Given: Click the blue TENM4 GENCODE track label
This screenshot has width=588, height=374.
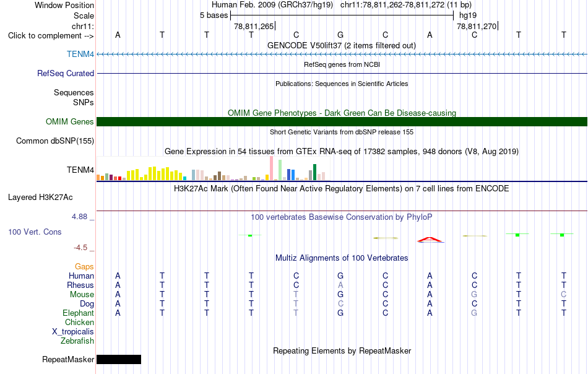Looking at the screenshot, I should coord(80,54).
